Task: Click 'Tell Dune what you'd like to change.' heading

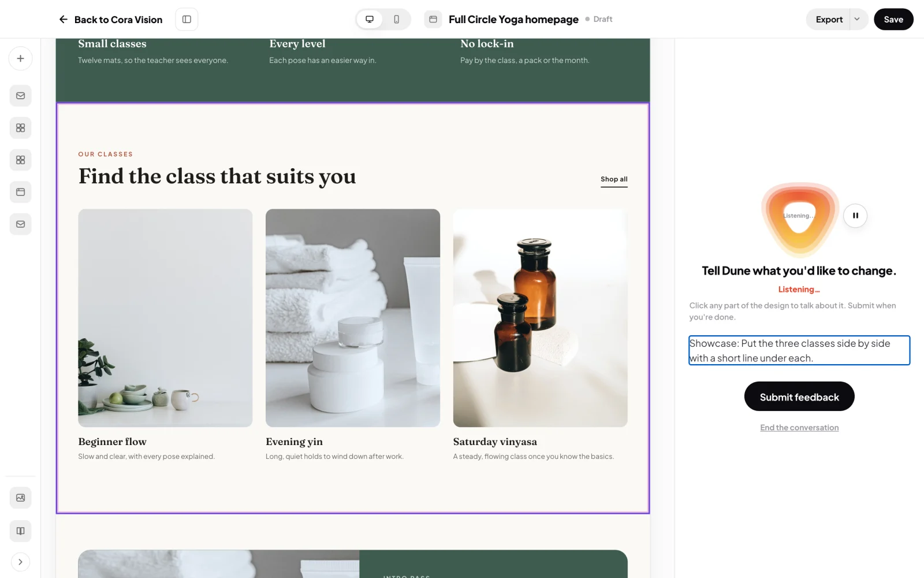Action: pyautogui.click(x=799, y=271)
